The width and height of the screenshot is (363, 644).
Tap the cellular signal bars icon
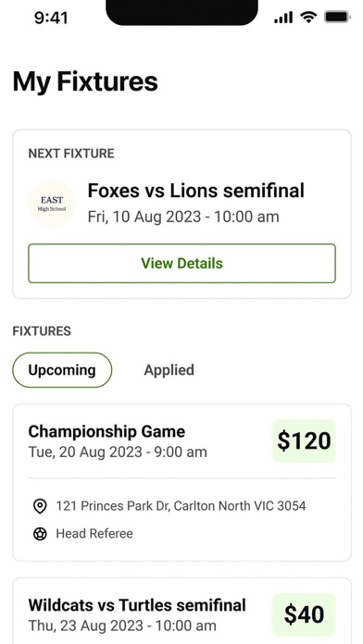tap(283, 18)
